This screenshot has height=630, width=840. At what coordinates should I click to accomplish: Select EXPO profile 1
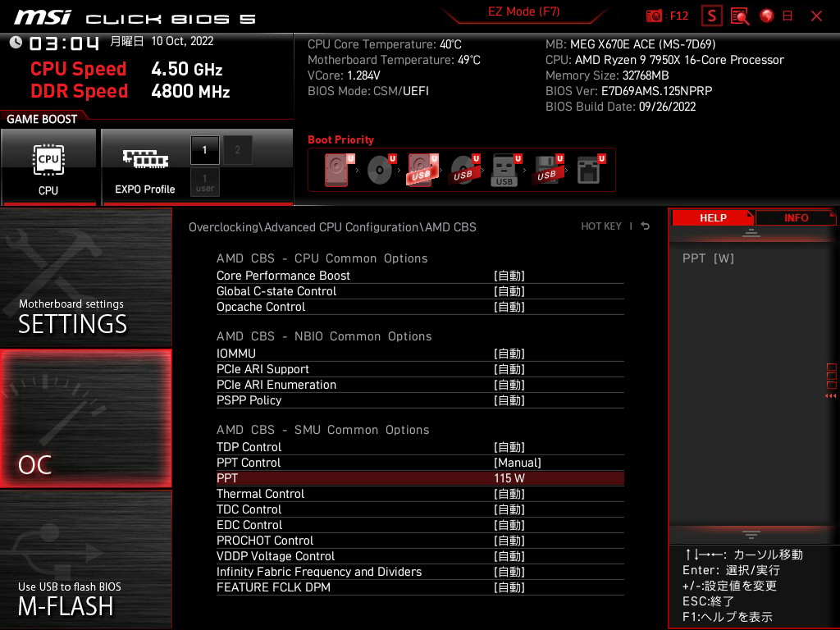[x=204, y=150]
